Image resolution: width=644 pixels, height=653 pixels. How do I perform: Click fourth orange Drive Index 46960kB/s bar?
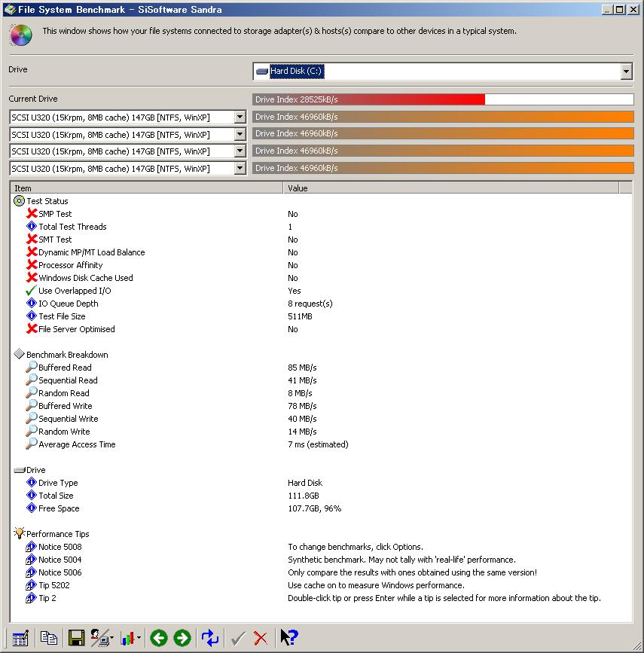coord(443,168)
